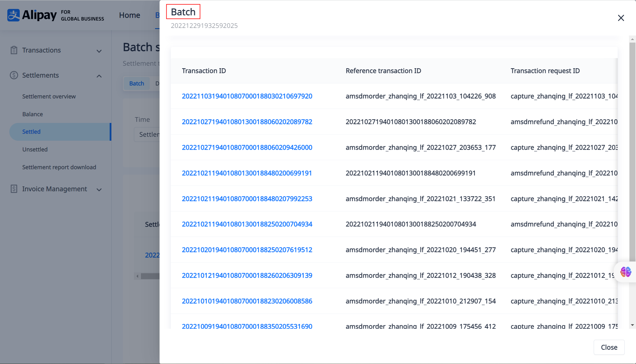The width and height of the screenshot is (636, 364).
Task: Click scrollbar down arrow in drawer
Action: click(x=632, y=325)
